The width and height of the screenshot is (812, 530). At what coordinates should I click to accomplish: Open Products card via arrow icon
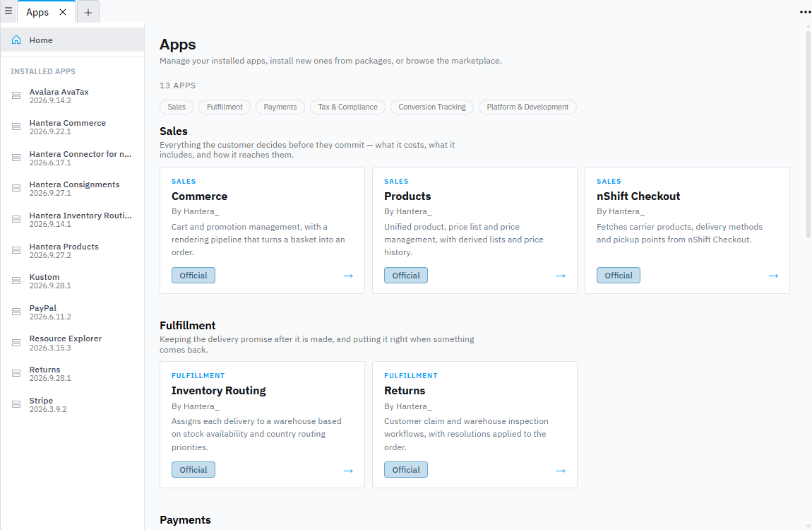[561, 276]
